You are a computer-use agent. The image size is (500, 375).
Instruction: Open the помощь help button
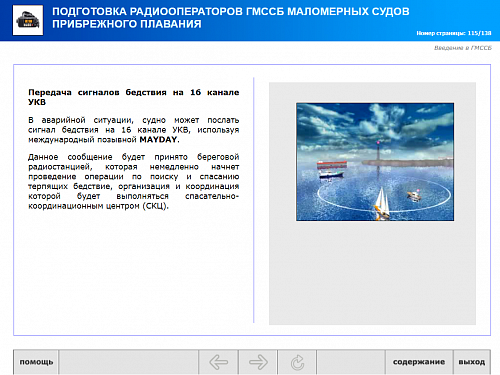36,362
